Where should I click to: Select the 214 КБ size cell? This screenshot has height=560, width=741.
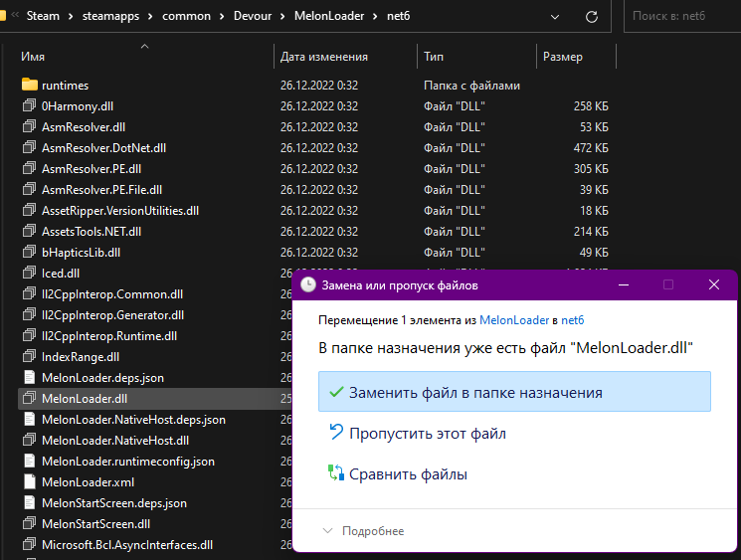click(x=591, y=231)
